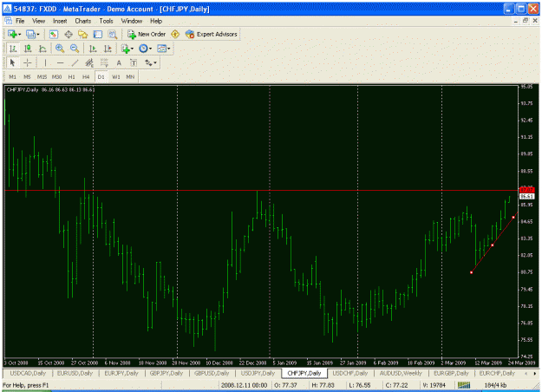542x392 pixels.
Task: Switch to the USDJPY,Daily chart tab
Action: coord(258,373)
